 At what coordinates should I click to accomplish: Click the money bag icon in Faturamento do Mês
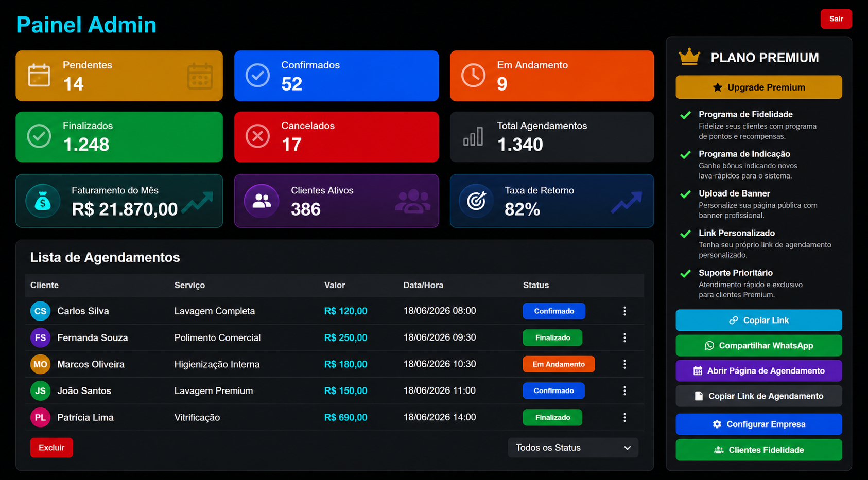pyautogui.click(x=43, y=201)
